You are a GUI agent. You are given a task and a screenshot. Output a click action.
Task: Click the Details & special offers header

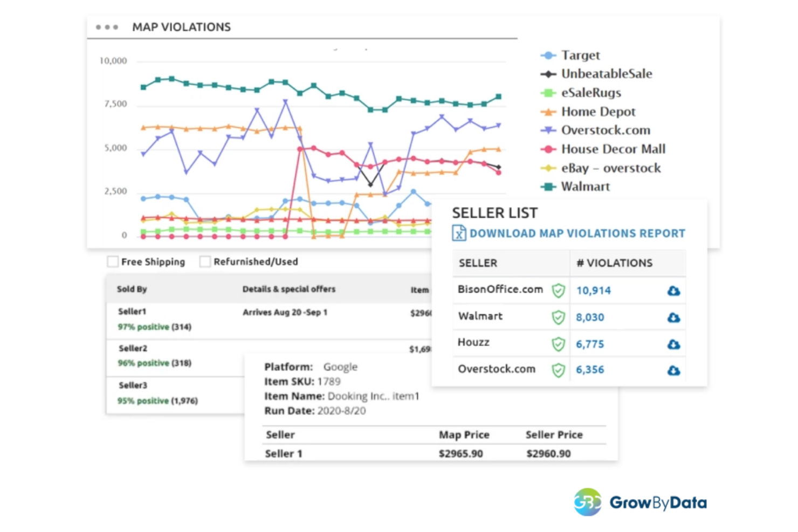point(289,289)
